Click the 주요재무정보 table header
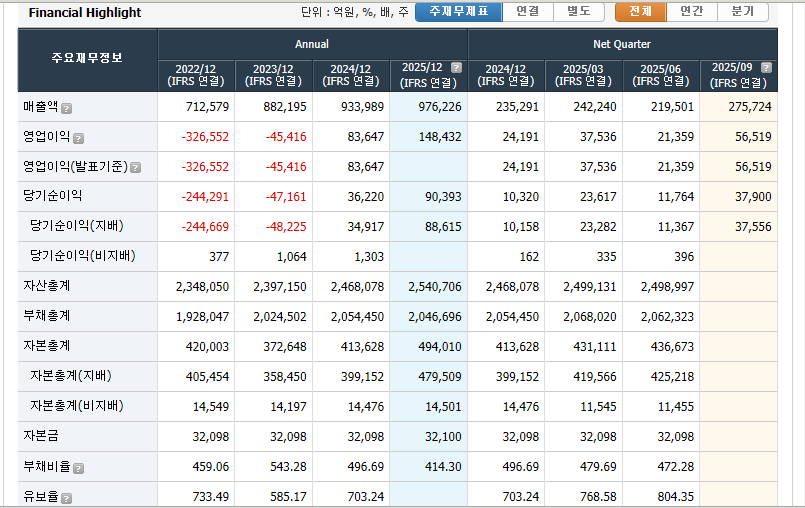Image resolution: width=805 pixels, height=508 pixels. click(x=87, y=59)
